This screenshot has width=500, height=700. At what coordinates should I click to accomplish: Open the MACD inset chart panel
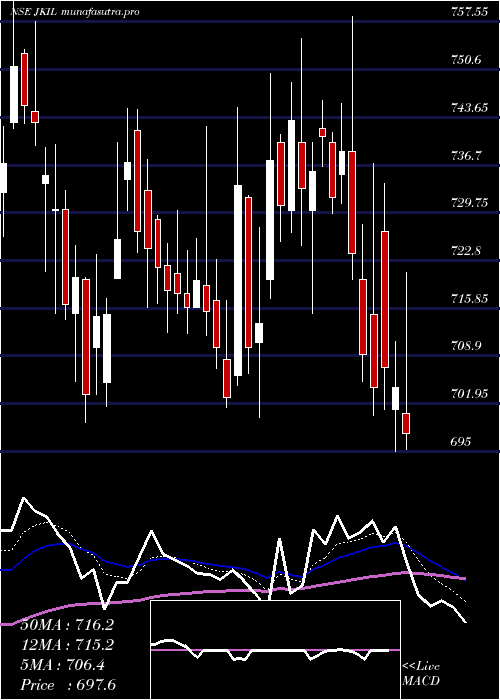(275, 650)
